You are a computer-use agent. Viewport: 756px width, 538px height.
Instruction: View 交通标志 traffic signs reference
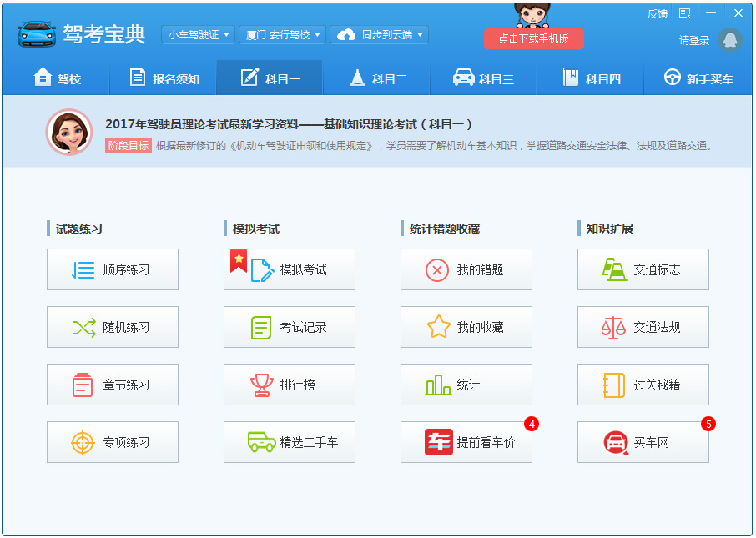643,269
